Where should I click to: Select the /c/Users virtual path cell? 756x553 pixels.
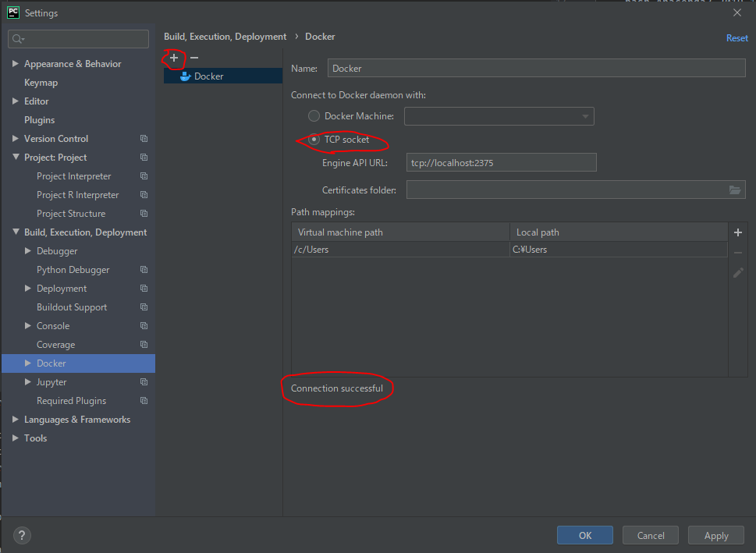[x=400, y=250]
